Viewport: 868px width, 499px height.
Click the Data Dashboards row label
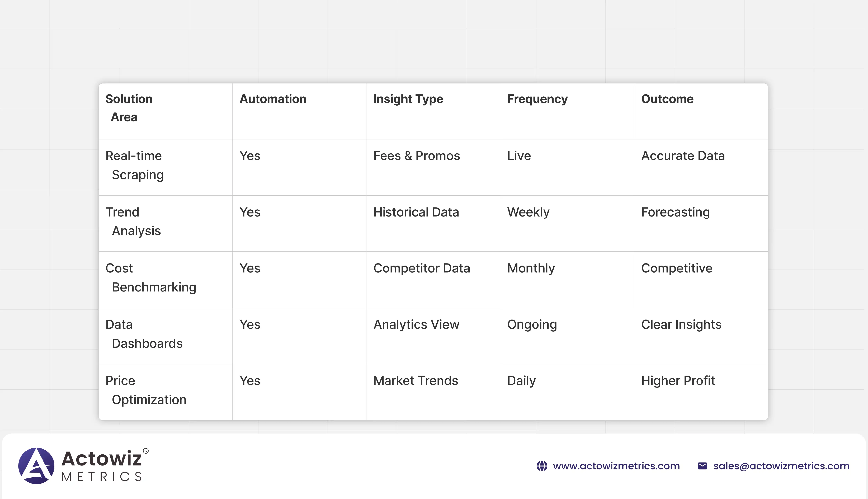[144, 334]
